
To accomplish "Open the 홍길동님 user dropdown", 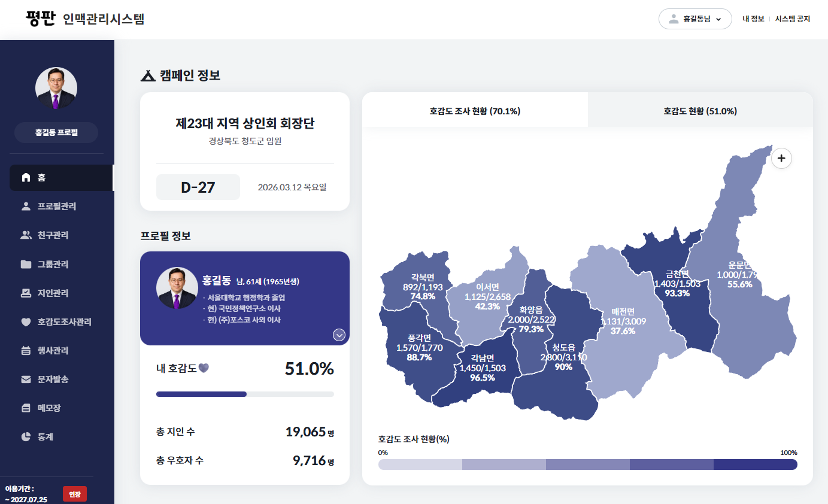I will tap(694, 19).
